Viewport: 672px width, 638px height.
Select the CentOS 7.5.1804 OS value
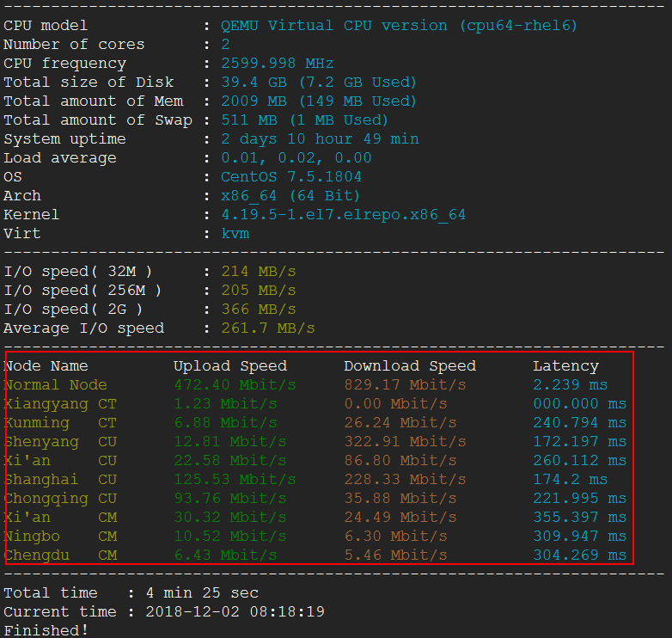click(290, 177)
